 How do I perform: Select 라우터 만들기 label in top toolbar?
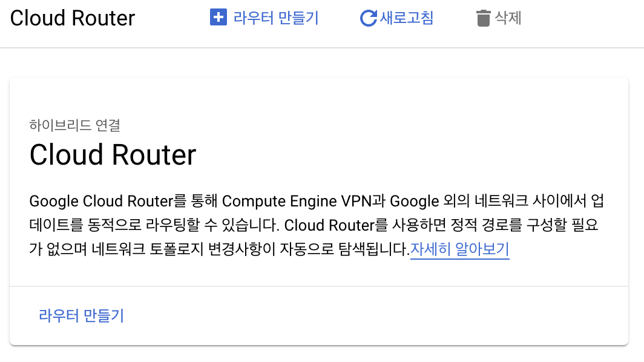[x=276, y=18]
